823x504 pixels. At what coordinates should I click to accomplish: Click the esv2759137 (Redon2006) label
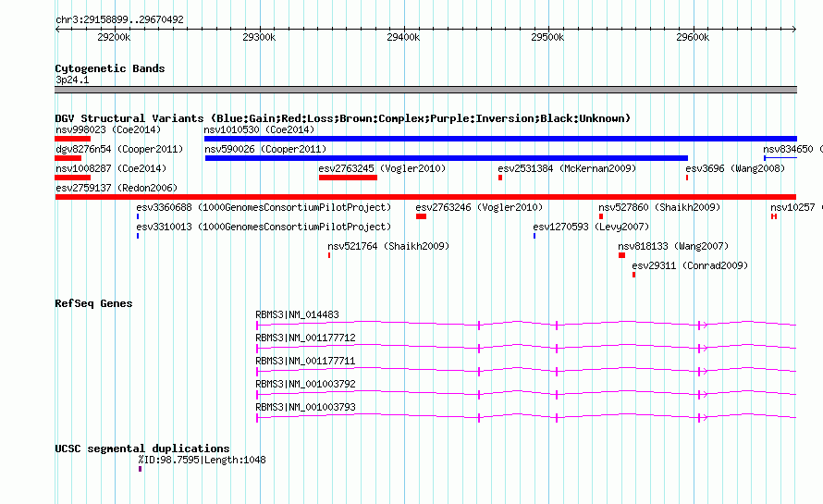(x=117, y=188)
